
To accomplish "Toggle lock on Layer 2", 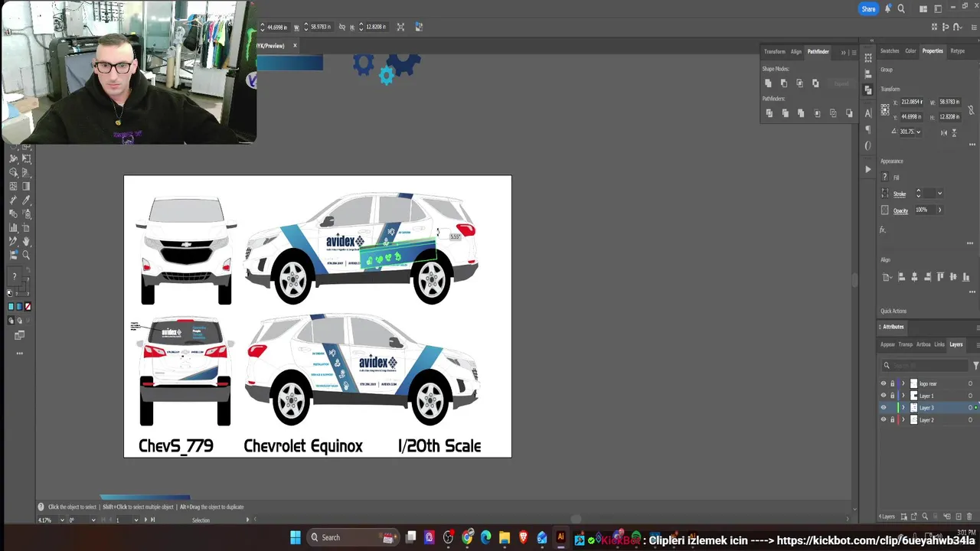I will [892, 420].
